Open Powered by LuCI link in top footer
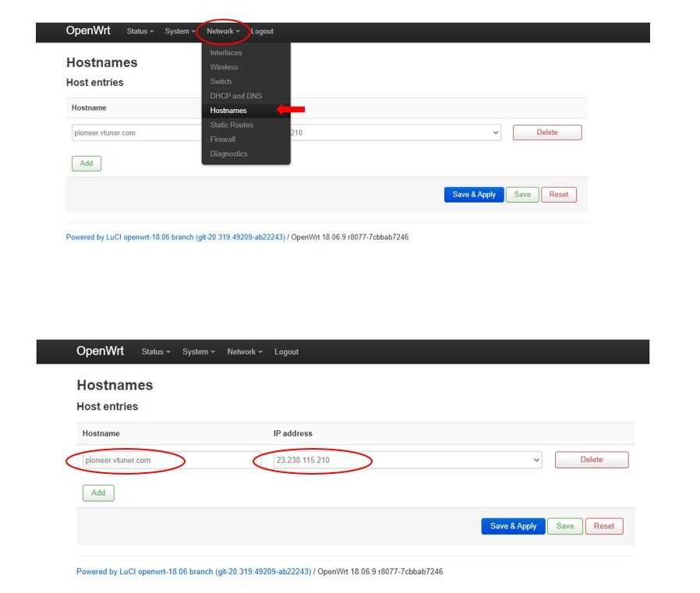700x593 pixels. [x=175, y=237]
